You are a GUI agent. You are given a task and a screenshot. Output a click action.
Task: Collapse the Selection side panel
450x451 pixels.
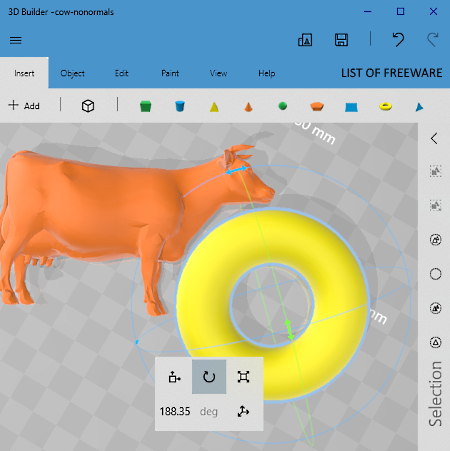click(x=434, y=138)
